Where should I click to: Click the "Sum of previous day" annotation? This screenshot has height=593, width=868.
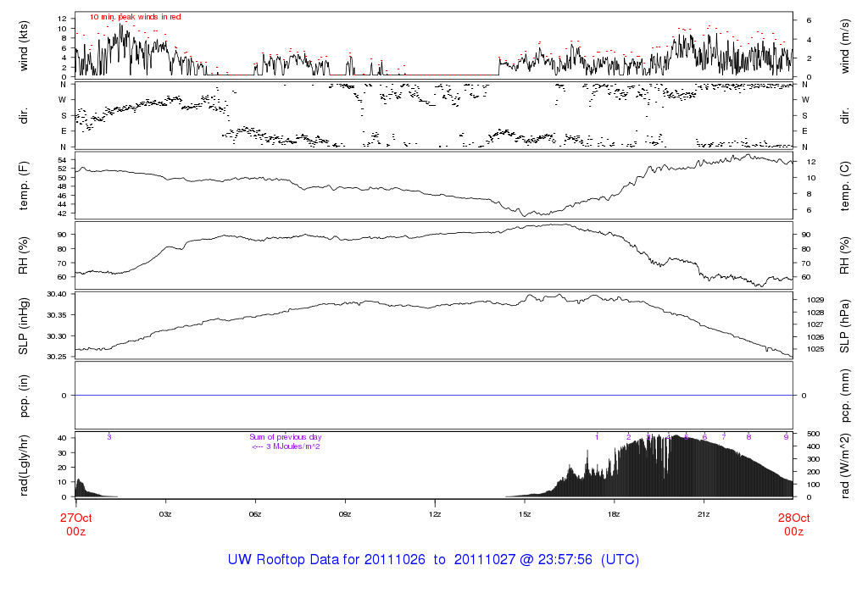pos(286,437)
